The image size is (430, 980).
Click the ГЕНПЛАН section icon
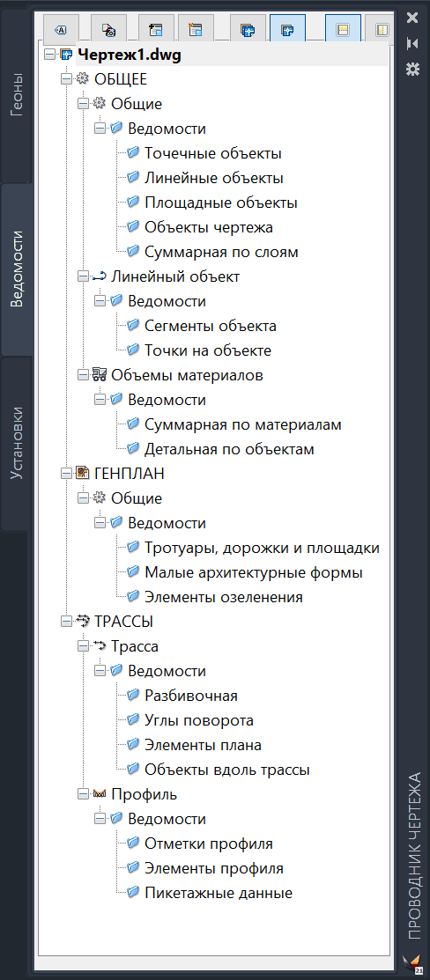click(83, 474)
